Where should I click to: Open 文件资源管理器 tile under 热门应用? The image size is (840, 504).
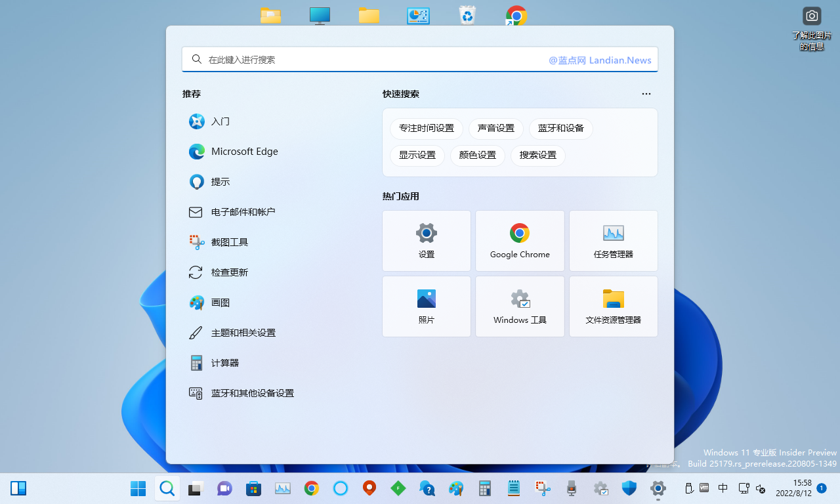(614, 306)
